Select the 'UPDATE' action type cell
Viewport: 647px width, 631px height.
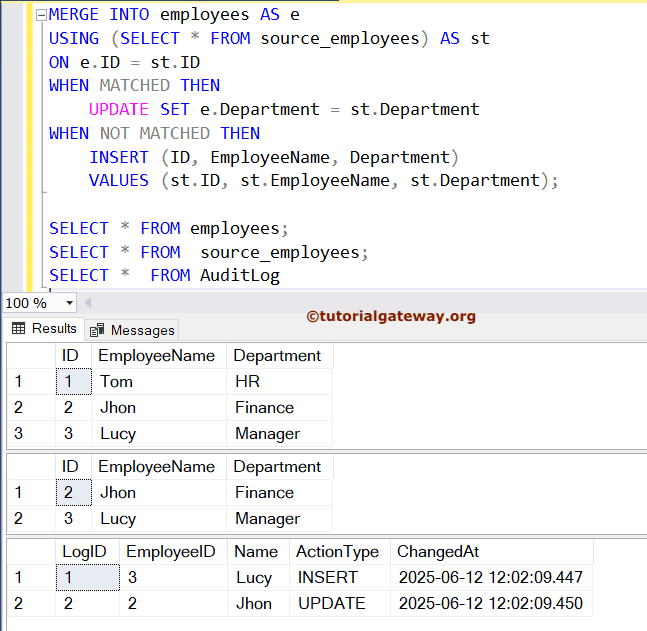point(340,603)
